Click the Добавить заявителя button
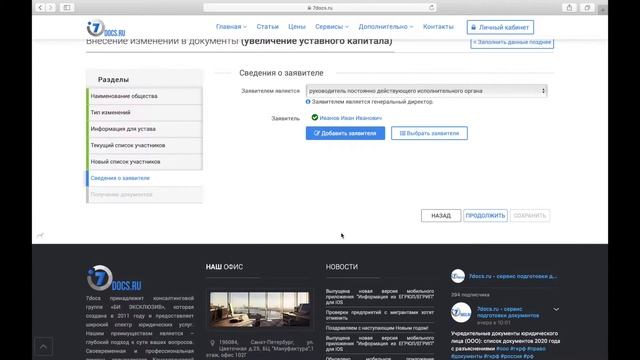640x360 pixels. coord(345,133)
